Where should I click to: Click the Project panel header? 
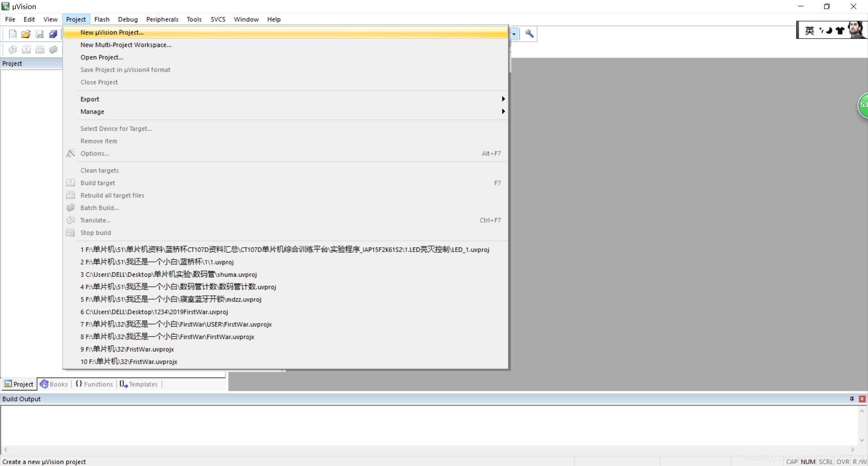click(x=31, y=63)
